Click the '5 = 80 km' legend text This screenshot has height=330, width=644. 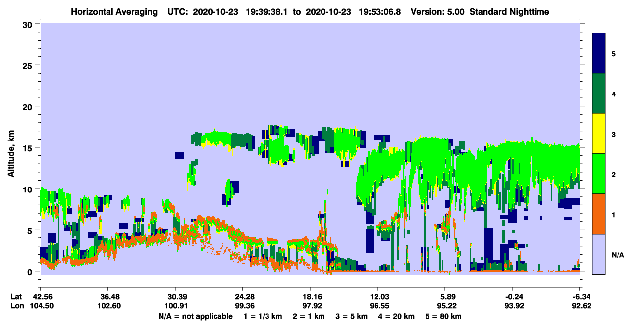443,316
